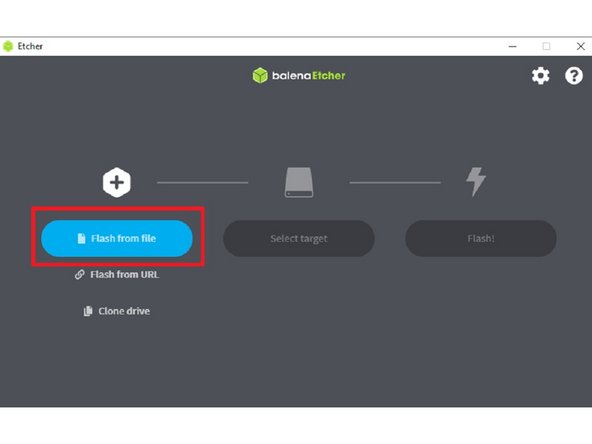Image resolution: width=592 pixels, height=444 pixels.
Task: Click the Flash! button
Action: (481, 239)
